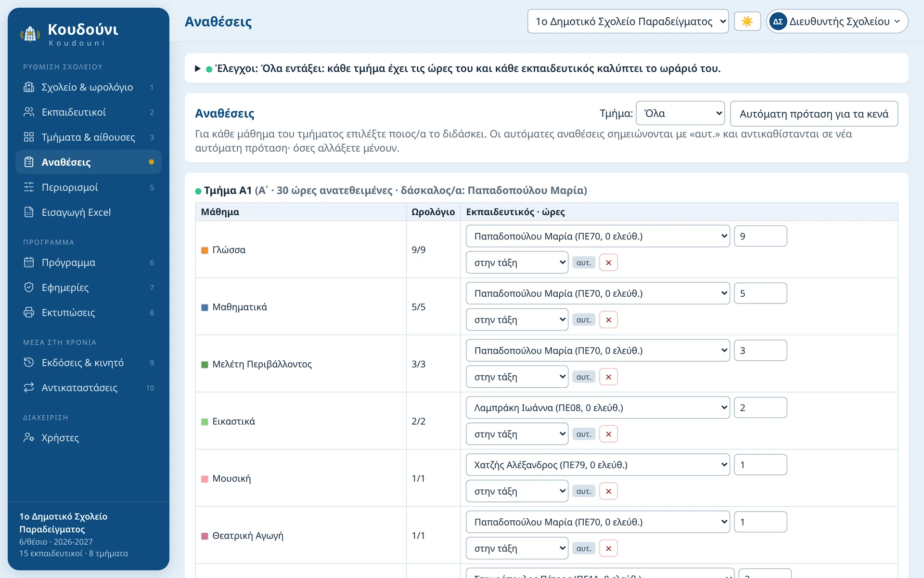The image size is (924, 578).
Task: Open teacher dropdown for Μουσική (Χατζής Αλέξανδρος)
Action: tap(598, 465)
